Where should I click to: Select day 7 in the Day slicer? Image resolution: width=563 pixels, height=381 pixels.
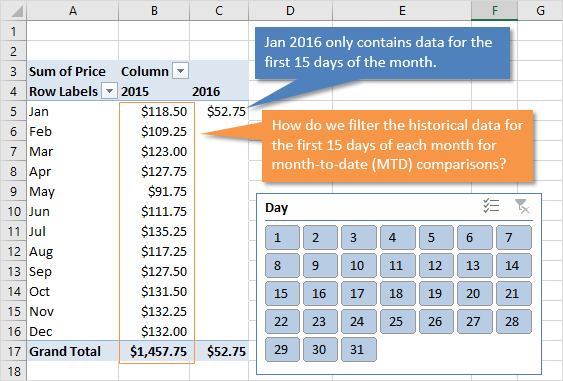point(514,237)
